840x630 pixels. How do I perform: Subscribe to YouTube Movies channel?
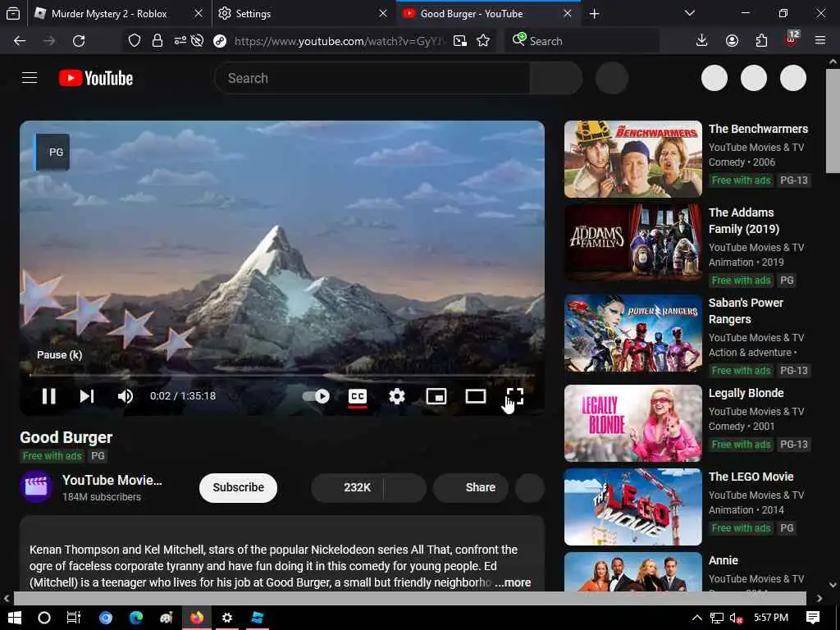click(x=239, y=487)
